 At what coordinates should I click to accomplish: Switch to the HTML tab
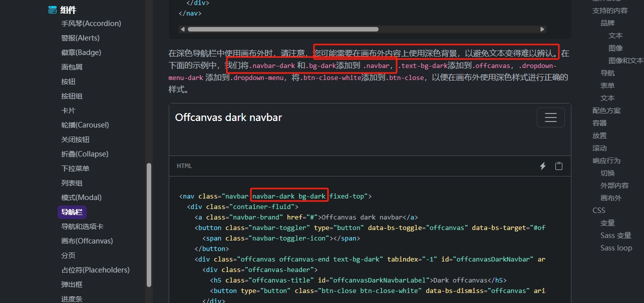pos(184,165)
